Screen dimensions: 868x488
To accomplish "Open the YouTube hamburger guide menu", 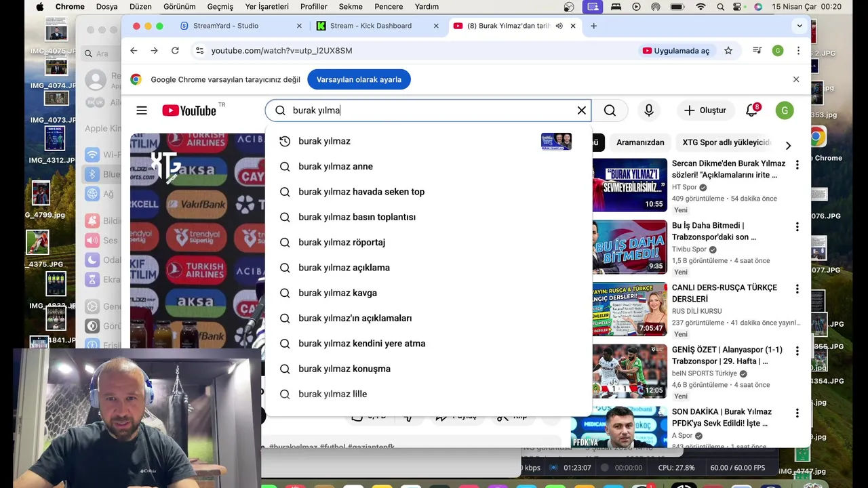I will pyautogui.click(x=141, y=110).
